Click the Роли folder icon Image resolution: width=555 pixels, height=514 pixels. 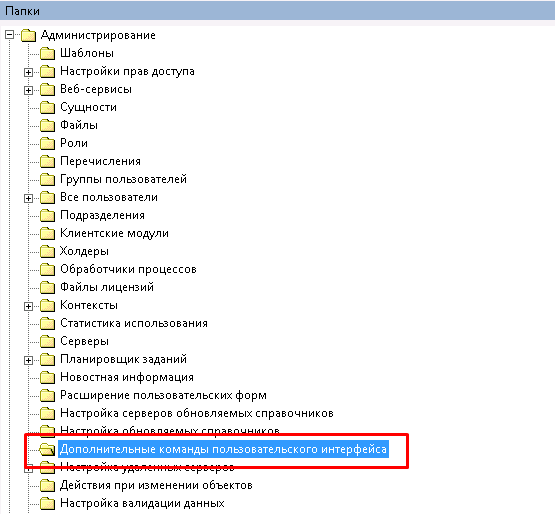point(47,143)
